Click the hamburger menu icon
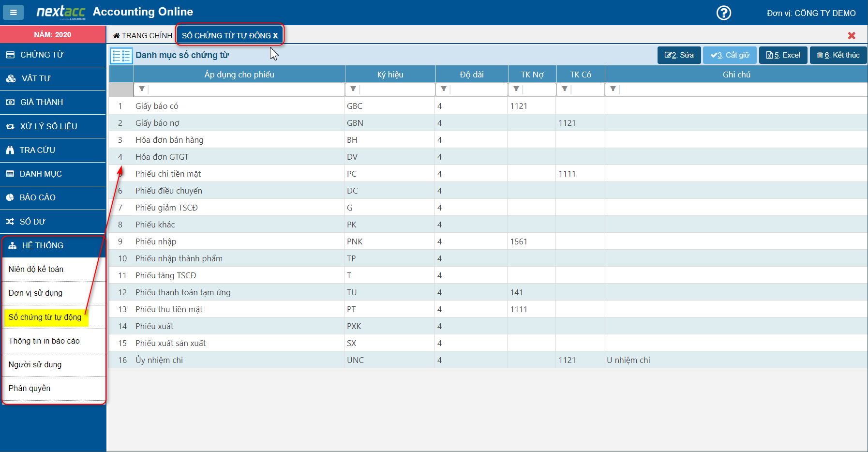Screen dimensions: 868x452 13,13
